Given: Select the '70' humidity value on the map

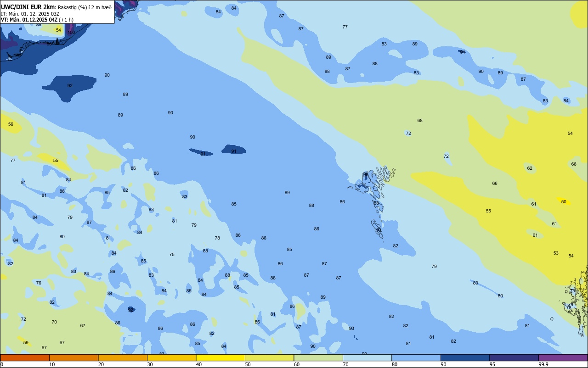Looking at the screenshot, I should (54, 322).
